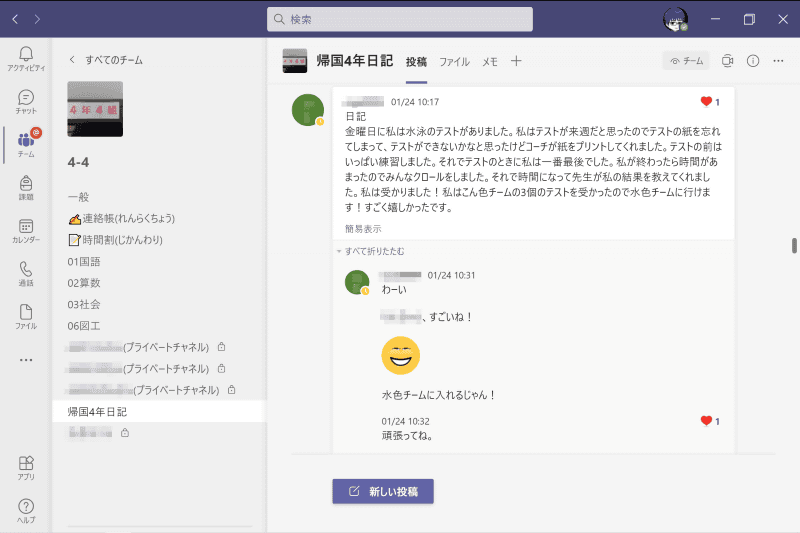800x533 pixels.
Task: Click the 帰国4年日記 channel icon in the header
Action: [295, 61]
